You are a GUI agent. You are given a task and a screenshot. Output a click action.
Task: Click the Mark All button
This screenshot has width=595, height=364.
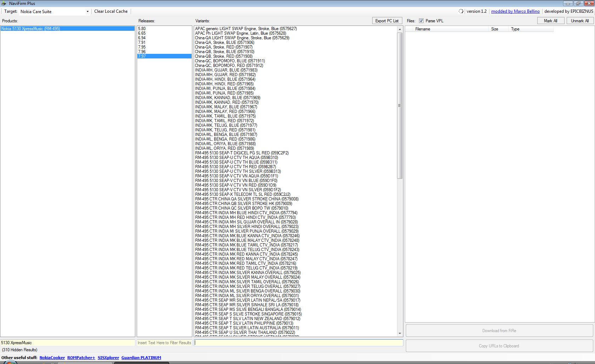[x=550, y=21]
